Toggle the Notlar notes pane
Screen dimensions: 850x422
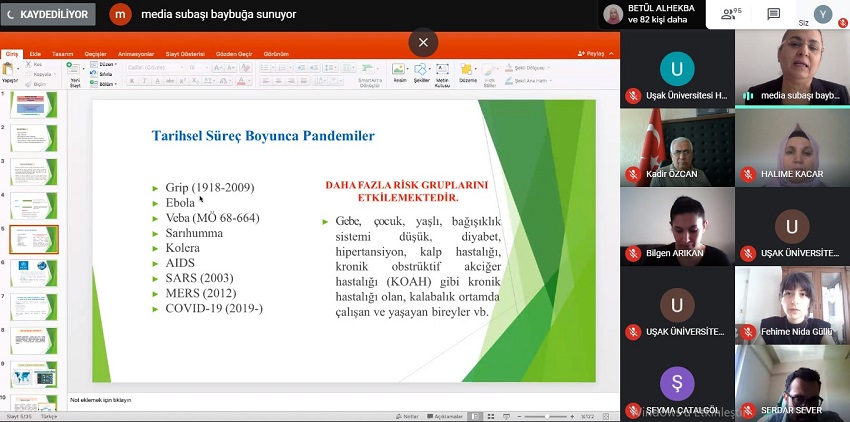410,416
